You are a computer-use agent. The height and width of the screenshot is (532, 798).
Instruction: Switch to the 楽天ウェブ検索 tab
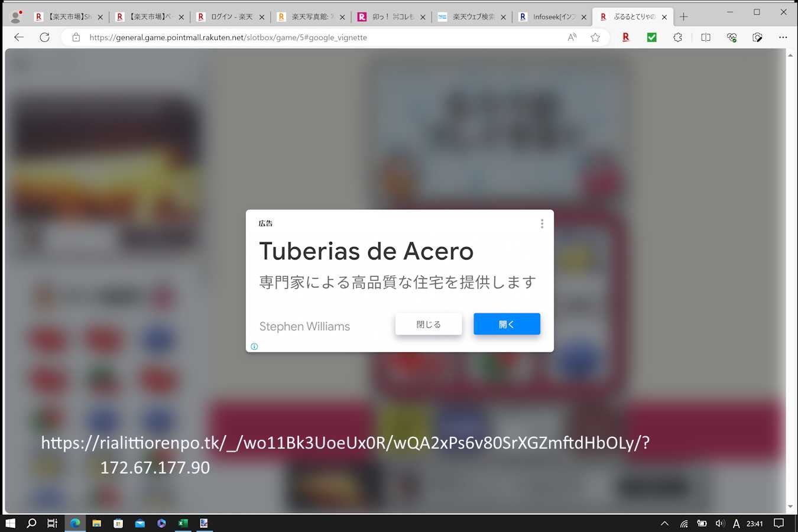(x=472, y=17)
